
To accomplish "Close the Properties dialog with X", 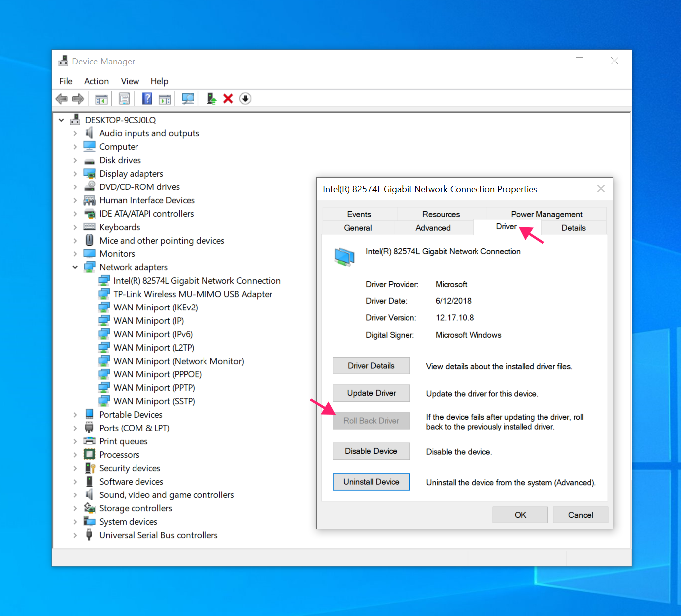I will pyautogui.click(x=601, y=189).
